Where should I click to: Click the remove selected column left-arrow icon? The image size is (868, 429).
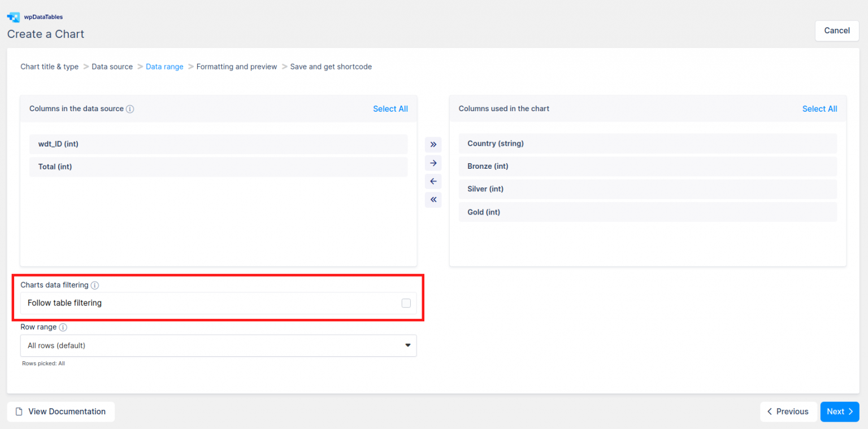click(433, 182)
